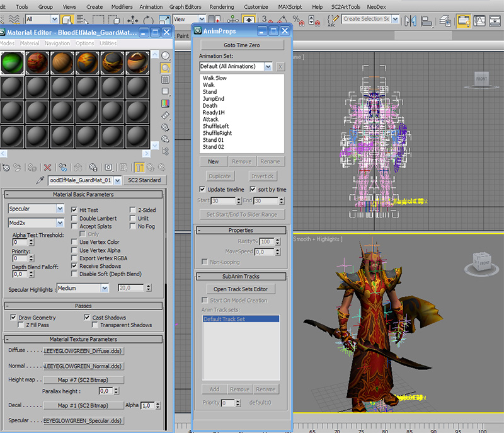This screenshot has width=504, height=433.
Task: Select the Move tool in main toolbar
Action: tap(132, 21)
